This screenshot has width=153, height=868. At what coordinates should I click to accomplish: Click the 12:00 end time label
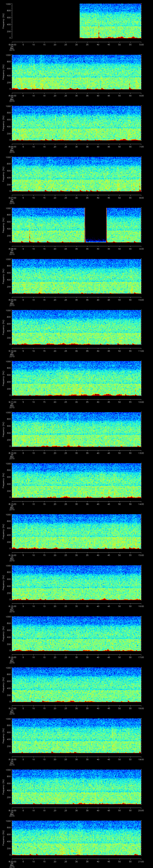click(141, 402)
